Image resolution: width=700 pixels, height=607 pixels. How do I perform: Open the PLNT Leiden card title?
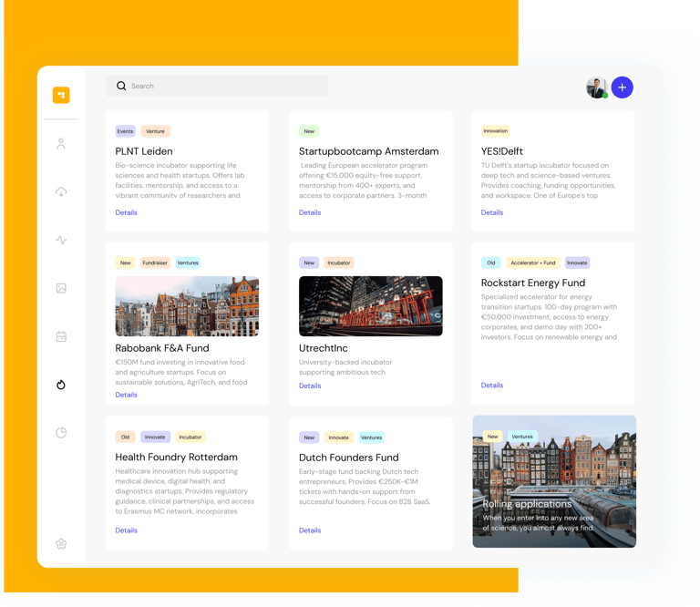pyautogui.click(x=144, y=151)
